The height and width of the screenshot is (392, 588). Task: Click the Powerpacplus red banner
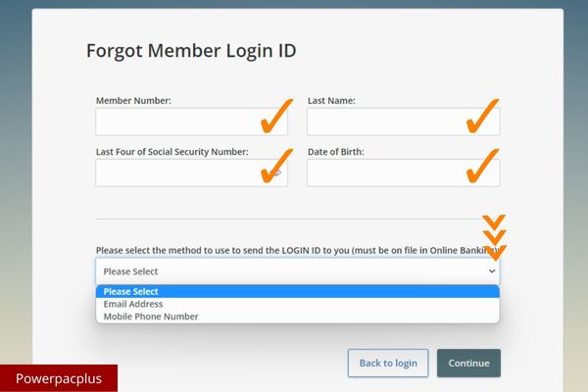point(59,378)
